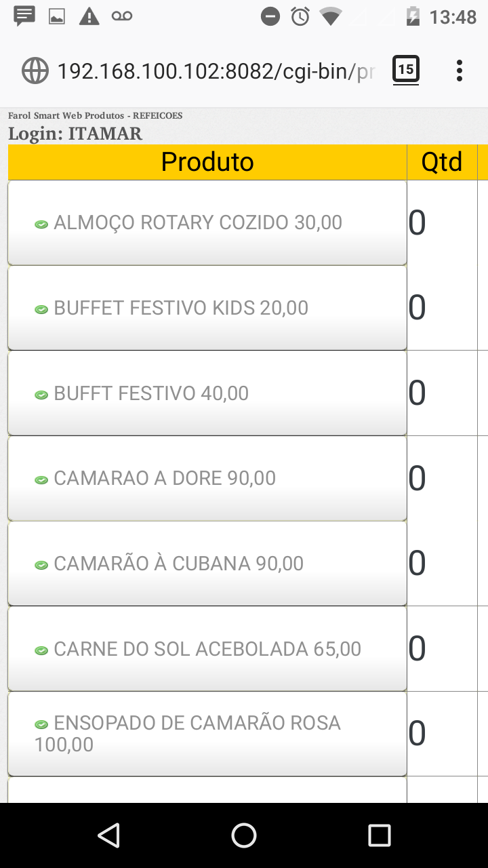The image size is (488, 868).
Task: Click the Qtd column header
Action: point(442,162)
